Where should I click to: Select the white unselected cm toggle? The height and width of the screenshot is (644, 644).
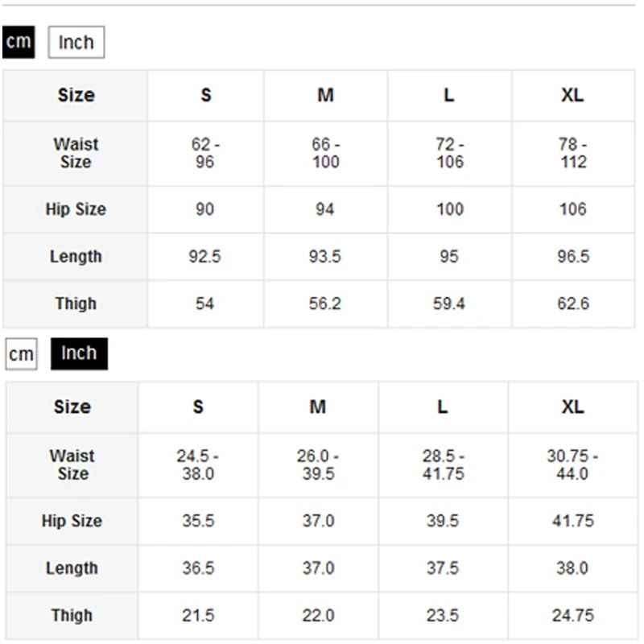pos(22,354)
